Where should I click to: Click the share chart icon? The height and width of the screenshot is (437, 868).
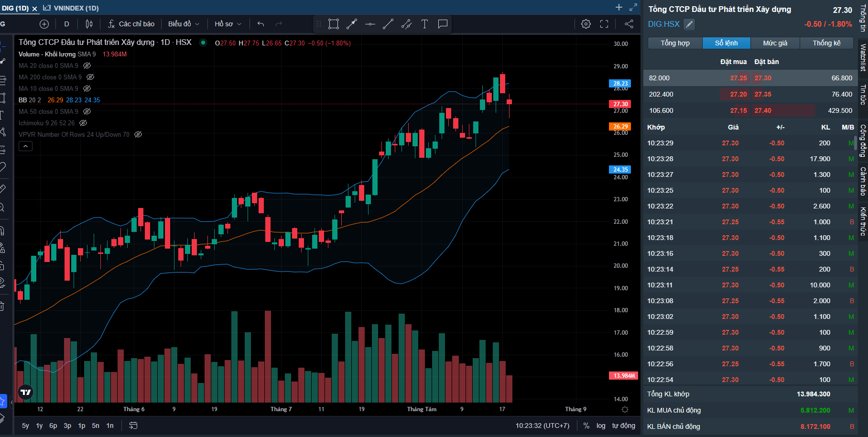[x=629, y=24]
